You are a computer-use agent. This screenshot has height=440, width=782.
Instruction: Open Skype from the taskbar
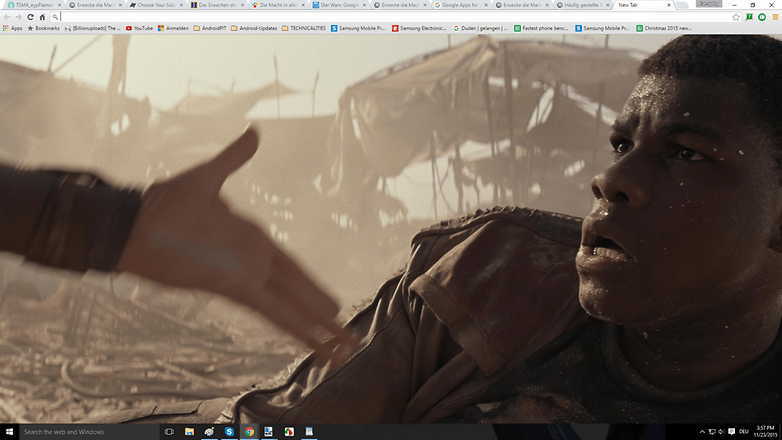coord(229,432)
